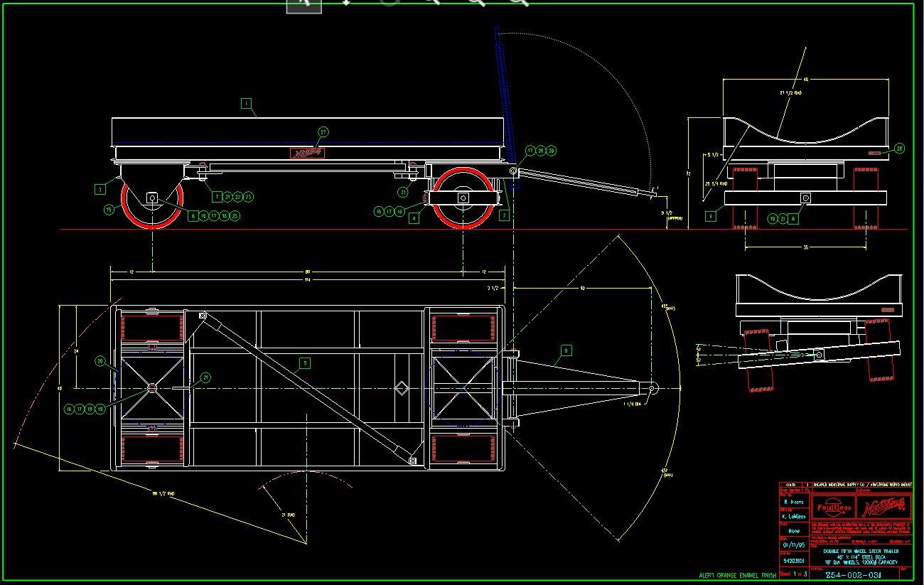
Task: Click the '18" DIA. WHEELS, 12000# CAPACITY' line
Action: [x=861, y=562]
